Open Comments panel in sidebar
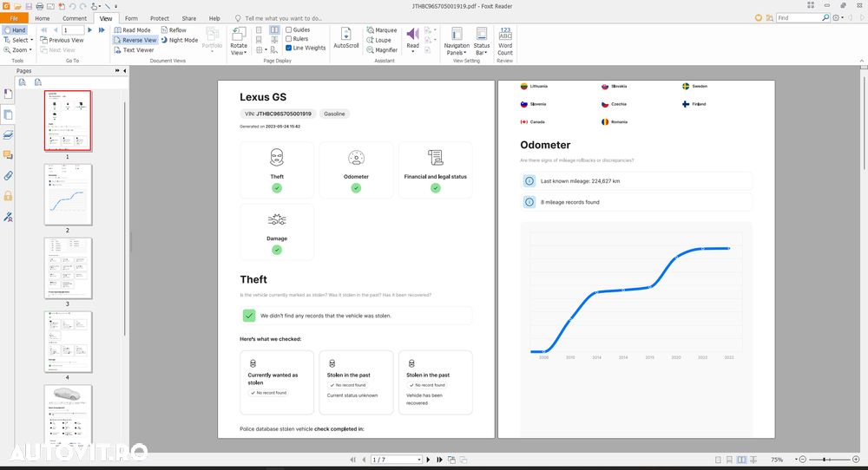The image size is (868, 470). [8, 155]
